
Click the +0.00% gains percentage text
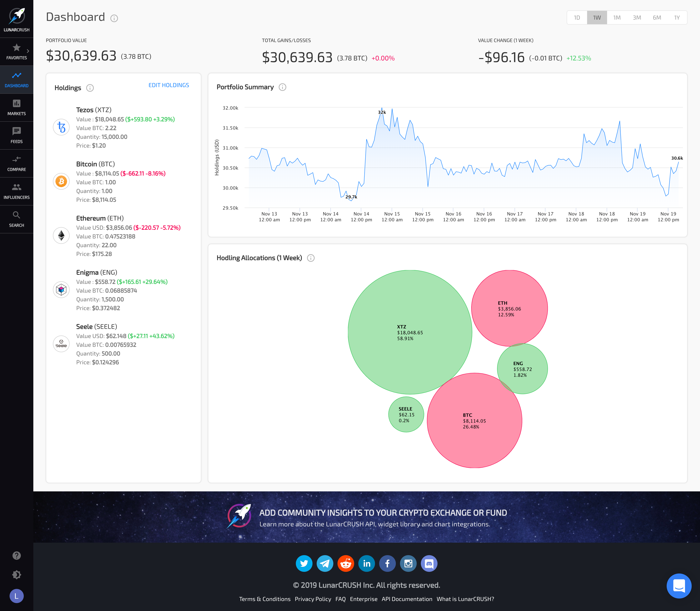383,58
